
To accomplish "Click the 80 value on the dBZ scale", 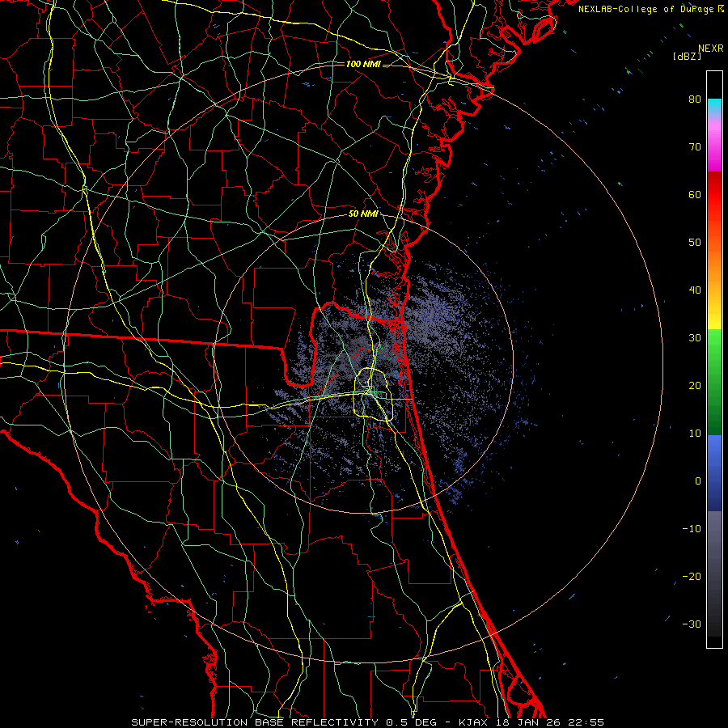I will (x=695, y=99).
